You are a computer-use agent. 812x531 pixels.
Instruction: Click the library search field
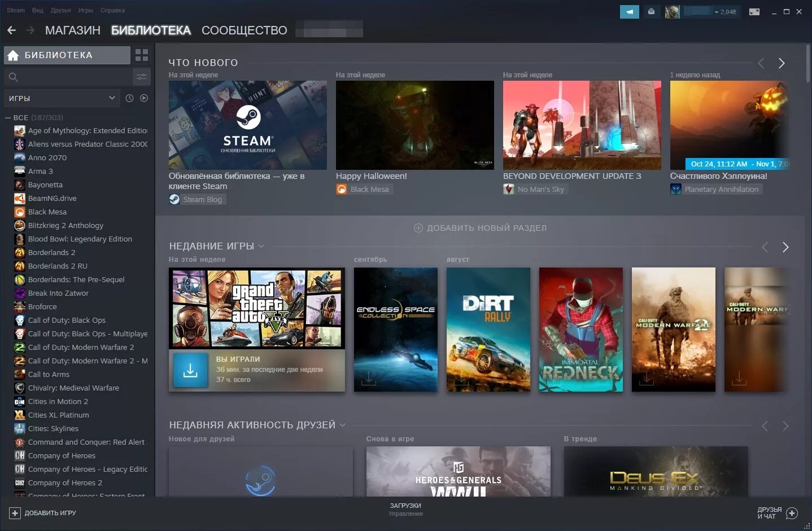[68, 77]
